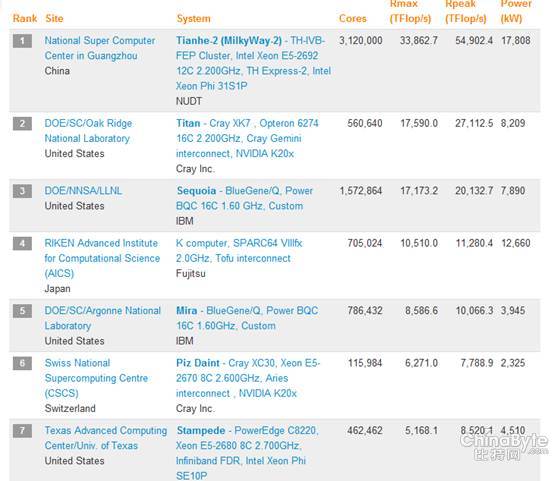Open the Piz Daint Cray XC30 link
The image size is (554, 481).
(x=248, y=378)
